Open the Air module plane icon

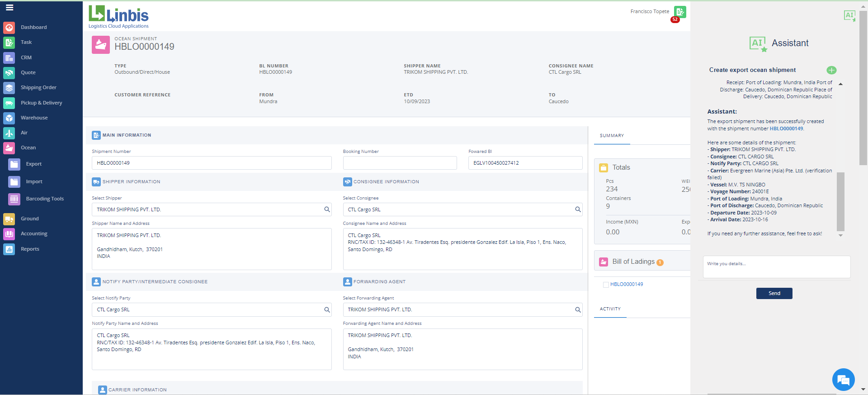point(9,133)
